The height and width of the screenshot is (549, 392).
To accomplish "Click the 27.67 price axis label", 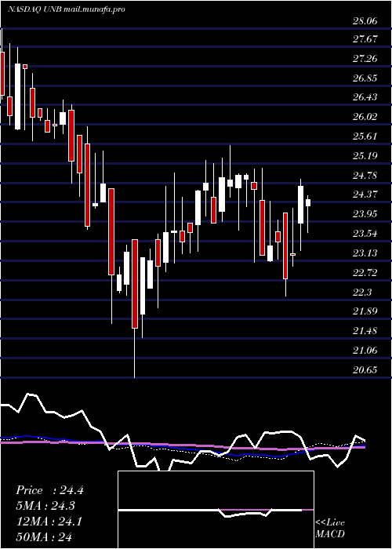I will (365, 39).
